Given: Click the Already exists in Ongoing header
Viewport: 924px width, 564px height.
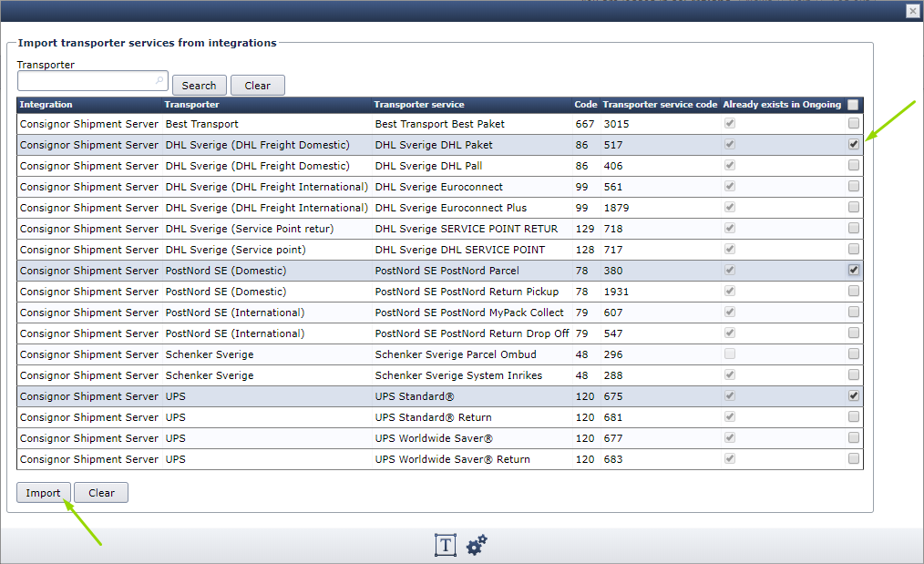Looking at the screenshot, I should [x=782, y=105].
